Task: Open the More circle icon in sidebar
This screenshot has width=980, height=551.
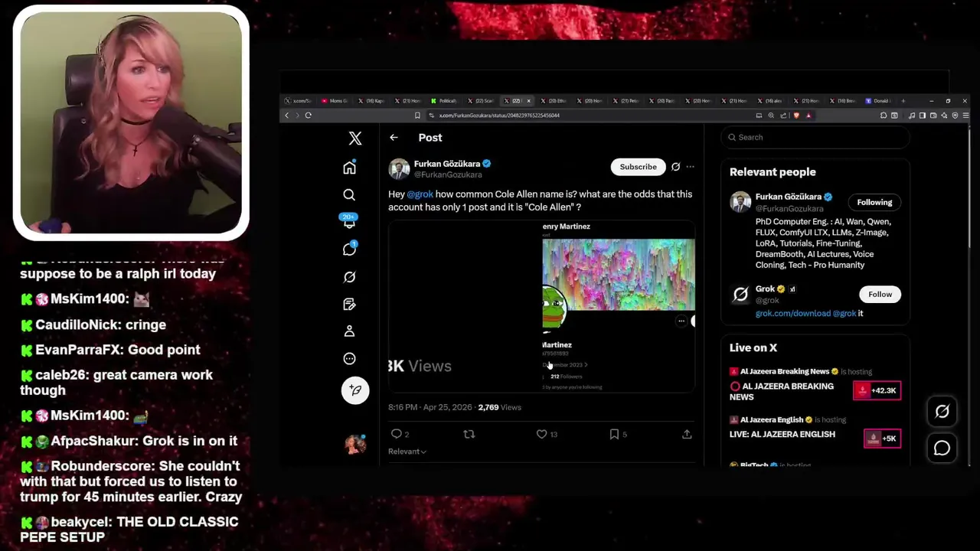Action: tap(349, 358)
